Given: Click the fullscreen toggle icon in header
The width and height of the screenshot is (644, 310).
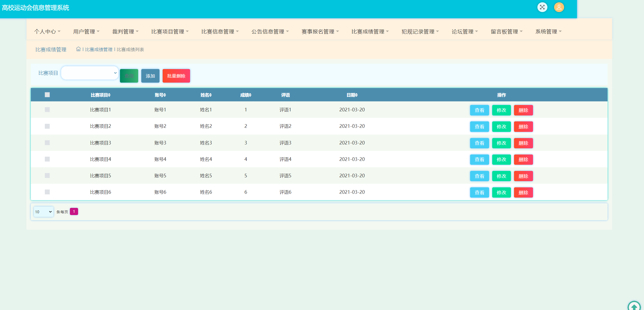Looking at the screenshot, I should click(542, 7).
